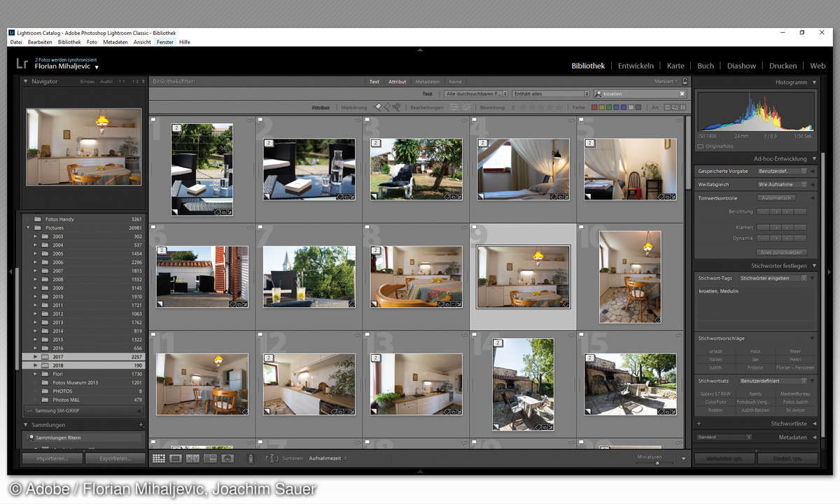This screenshot has height=504, width=840.
Task: Switch to Loupe view icon
Action: 176,458
